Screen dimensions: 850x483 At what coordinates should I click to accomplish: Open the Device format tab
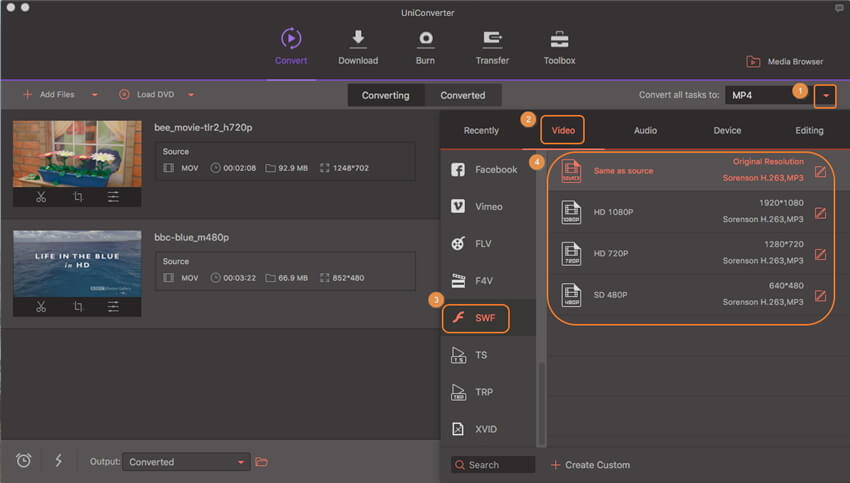[727, 131]
